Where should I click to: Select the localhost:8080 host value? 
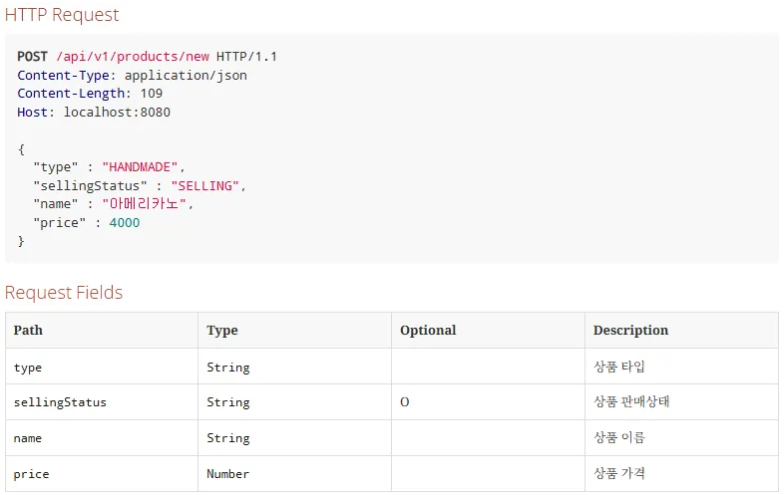coord(117,112)
